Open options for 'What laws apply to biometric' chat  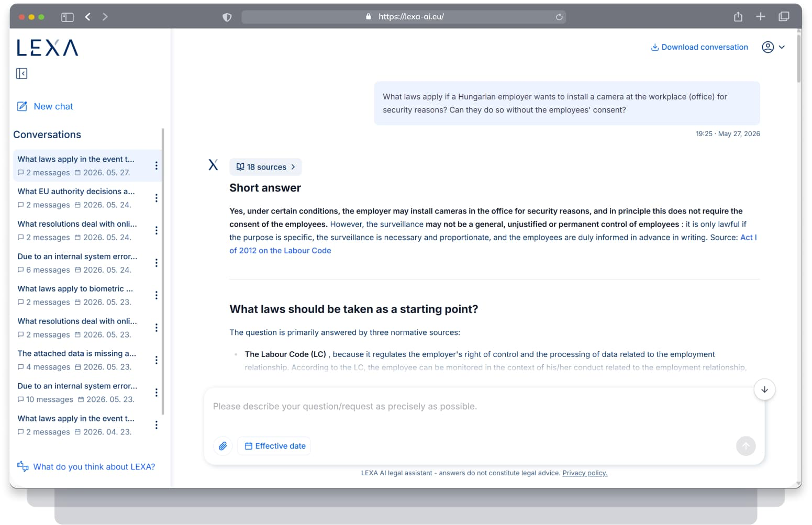tap(156, 295)
